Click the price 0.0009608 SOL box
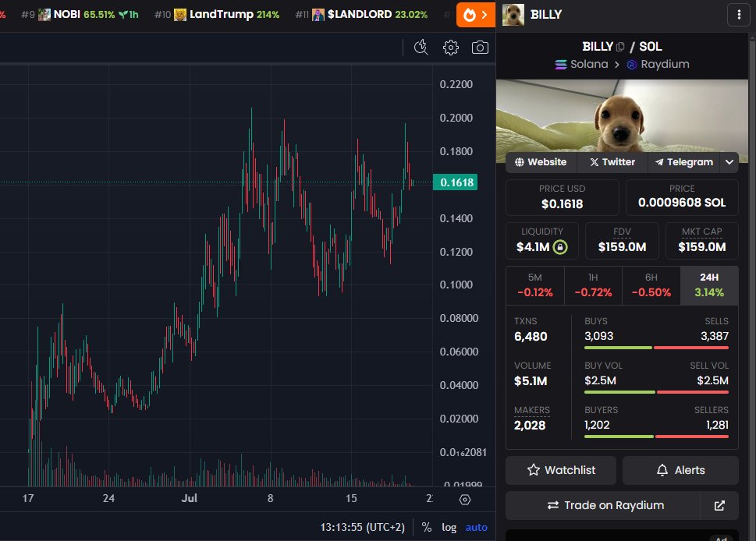This screenshot has height=541, width=756. click(x=682, y=197)
